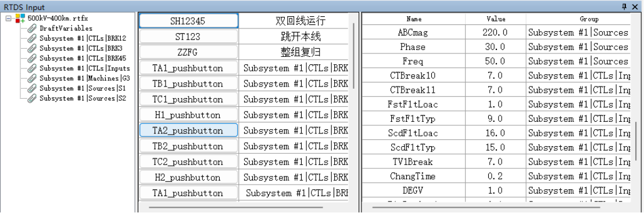Click paperclip icon beside CTLs|BRK45

[32, 58]
